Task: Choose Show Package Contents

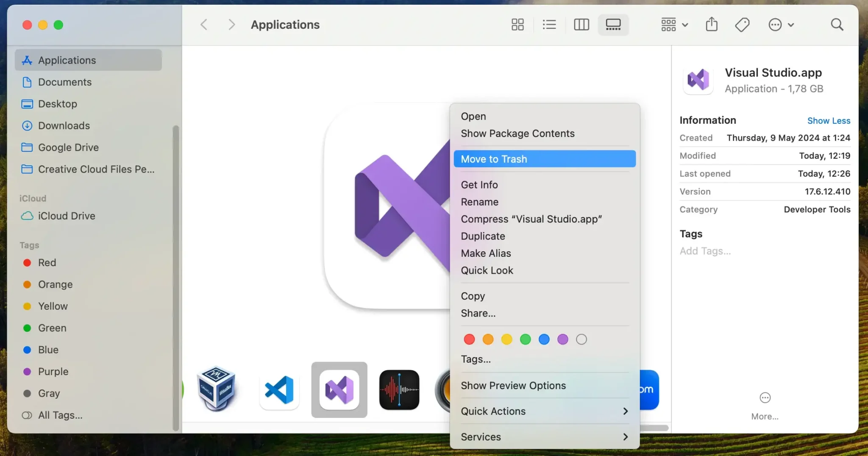Action: [545, 133]
